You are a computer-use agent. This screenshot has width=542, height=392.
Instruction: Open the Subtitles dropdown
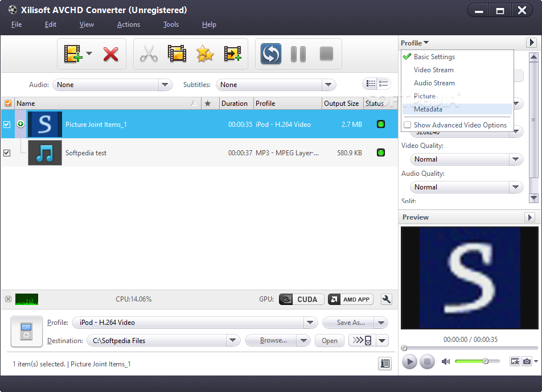[x=276, y=85]
